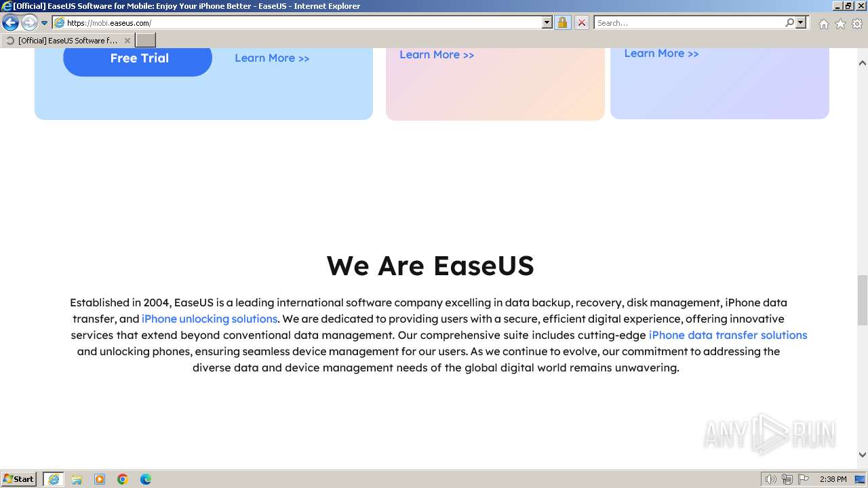
Task: Open the search provider dropdown arrow
Action: pos(801,23)
